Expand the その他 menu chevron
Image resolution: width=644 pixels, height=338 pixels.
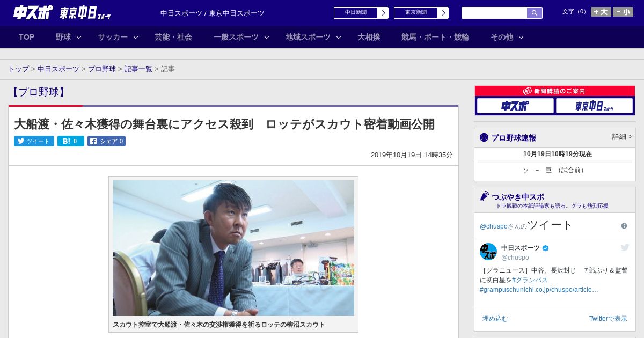(x=521, y=37)
